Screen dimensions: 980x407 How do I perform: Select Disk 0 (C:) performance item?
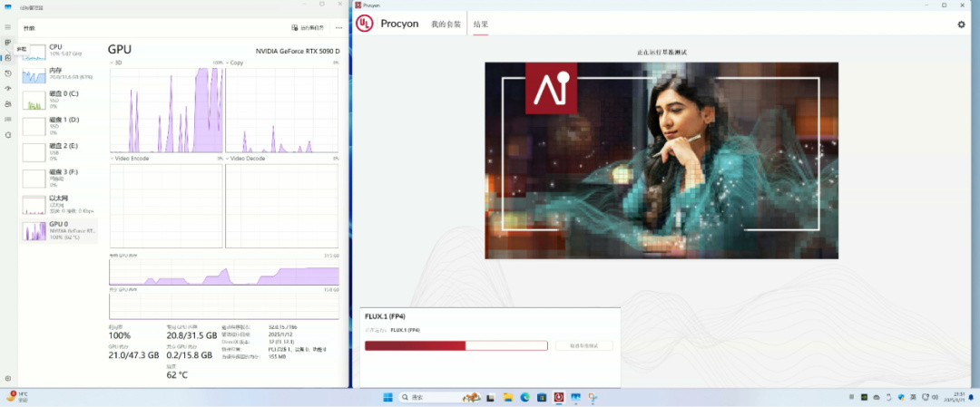pos(59,100)
